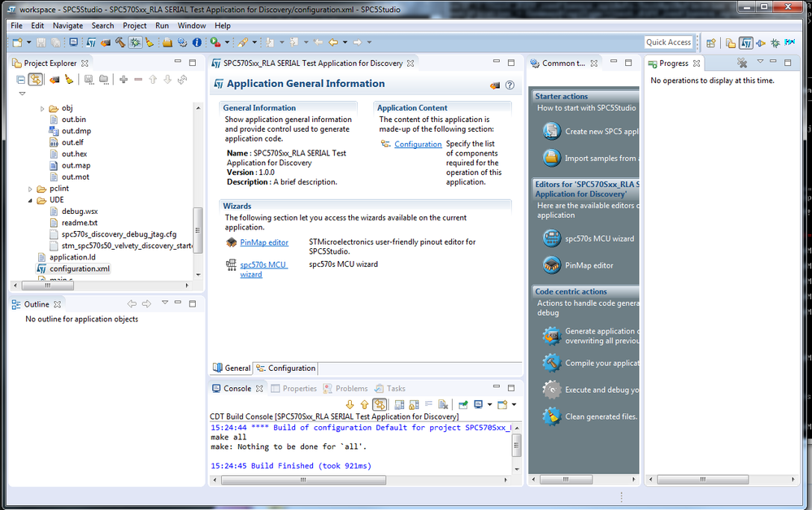812x510 pixels.
Task: Open Progress view menu triangle
Action: pos(760,61)
